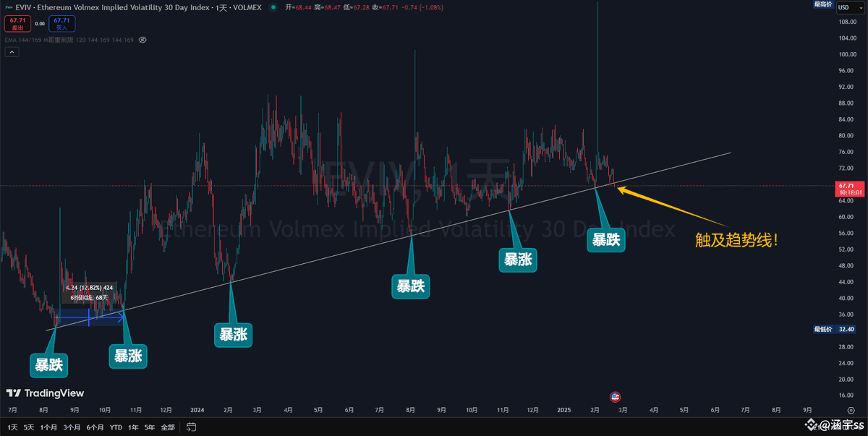Click the EMA 144/169 indicator label

tap(69, 40)
